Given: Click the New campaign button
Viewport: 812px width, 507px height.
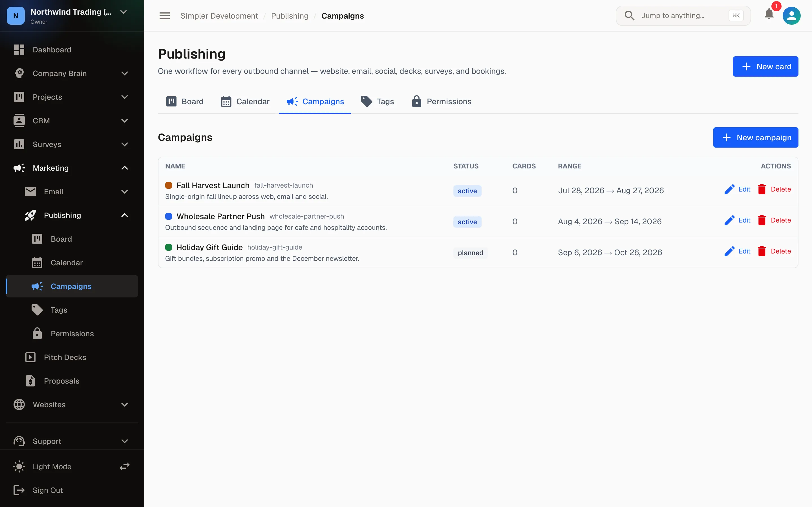Looking at the screenshot, I should [x=756, y=137].
